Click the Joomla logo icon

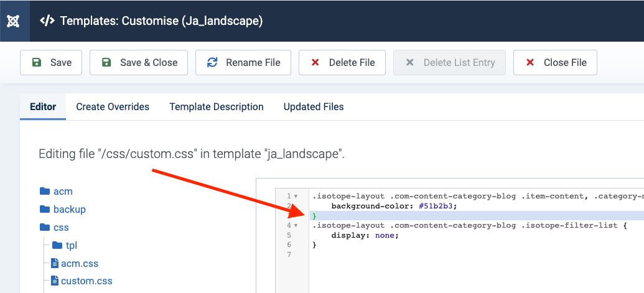click(13, 21)
